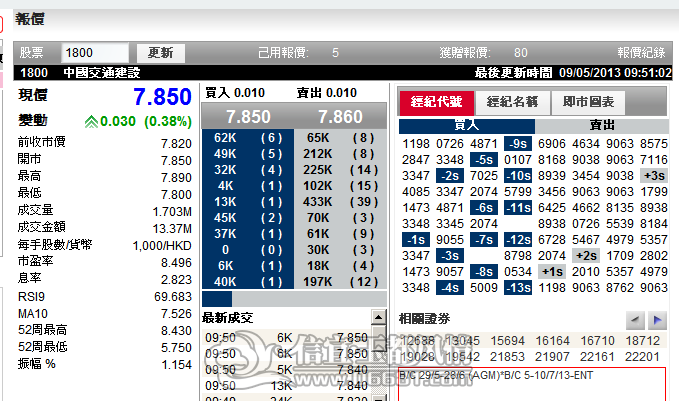Select the 62K (6) bid queue row
The width and height of the screenshot is (679, 401).
pyautogui.click(x=248, y=138)
